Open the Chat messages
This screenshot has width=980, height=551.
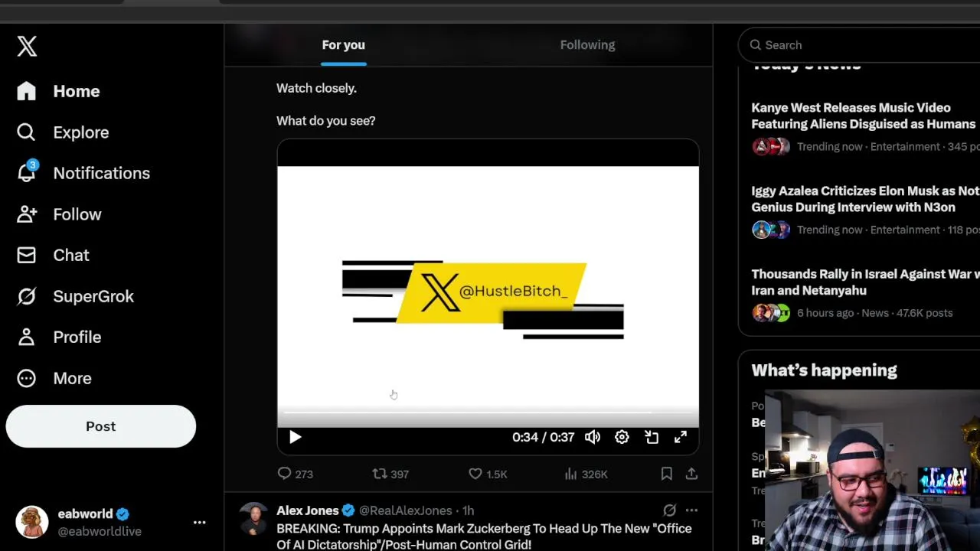53,255
